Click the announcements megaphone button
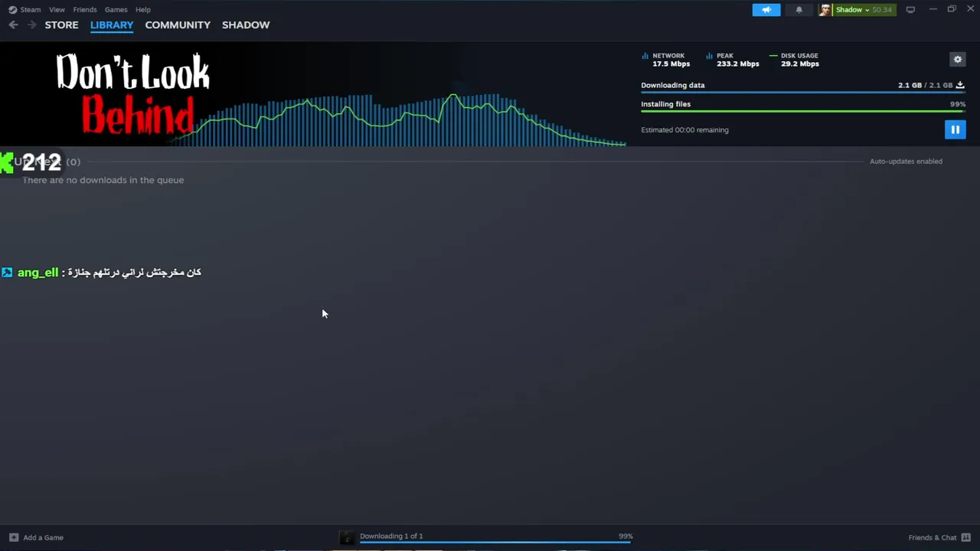The width and height of the screenshot is (980, 551). tap(766, 10)
